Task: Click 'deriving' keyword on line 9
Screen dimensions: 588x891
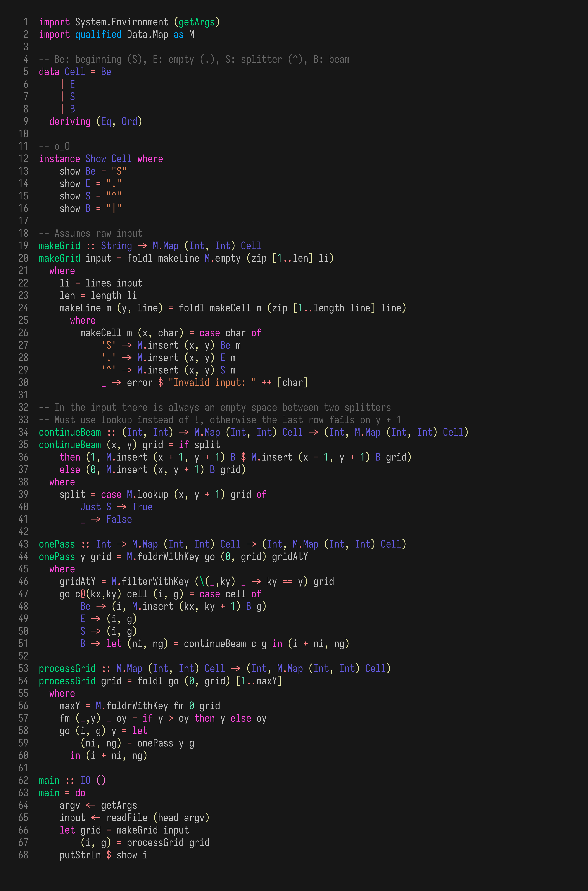Action: tap(70, 122)
